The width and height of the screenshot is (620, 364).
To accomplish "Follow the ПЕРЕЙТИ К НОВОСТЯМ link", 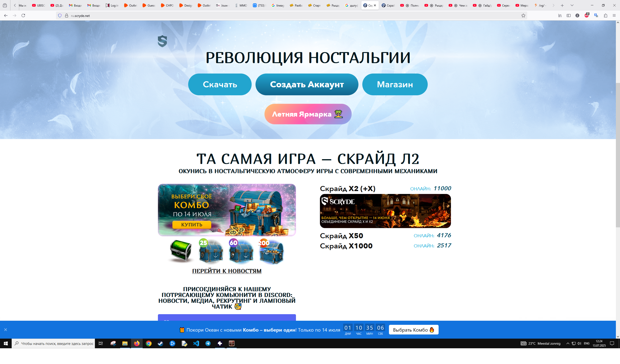I will click(227, 271).
